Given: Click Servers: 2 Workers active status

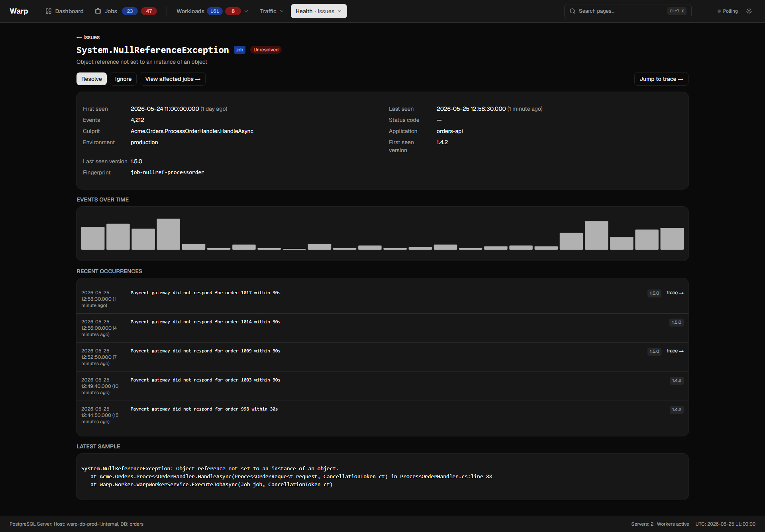Looking at the screenshot, I should point(660,524).
